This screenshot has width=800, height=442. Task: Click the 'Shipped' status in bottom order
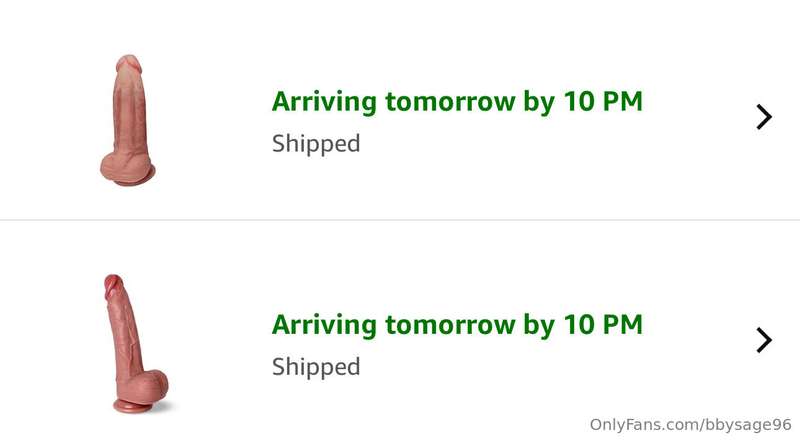pos(316,366)
